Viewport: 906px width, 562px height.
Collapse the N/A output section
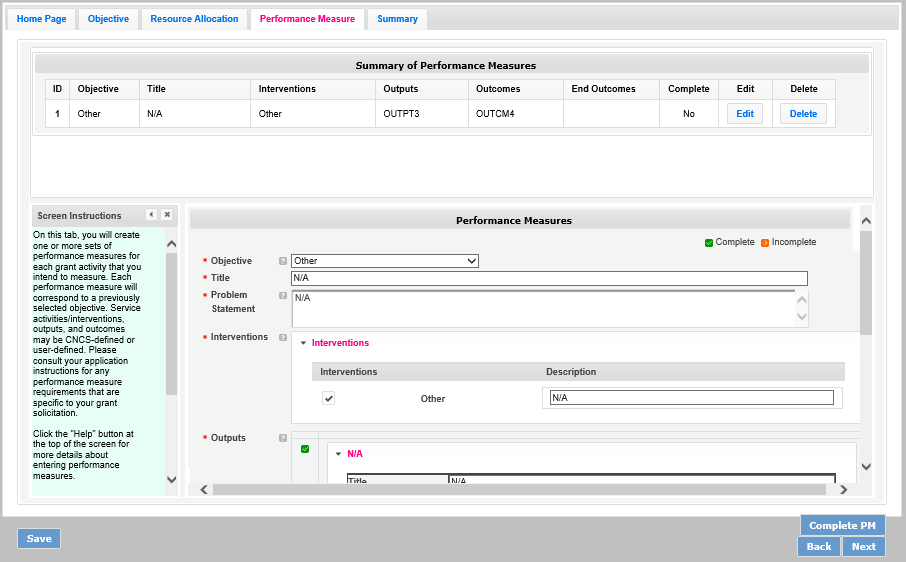[338, 454]
